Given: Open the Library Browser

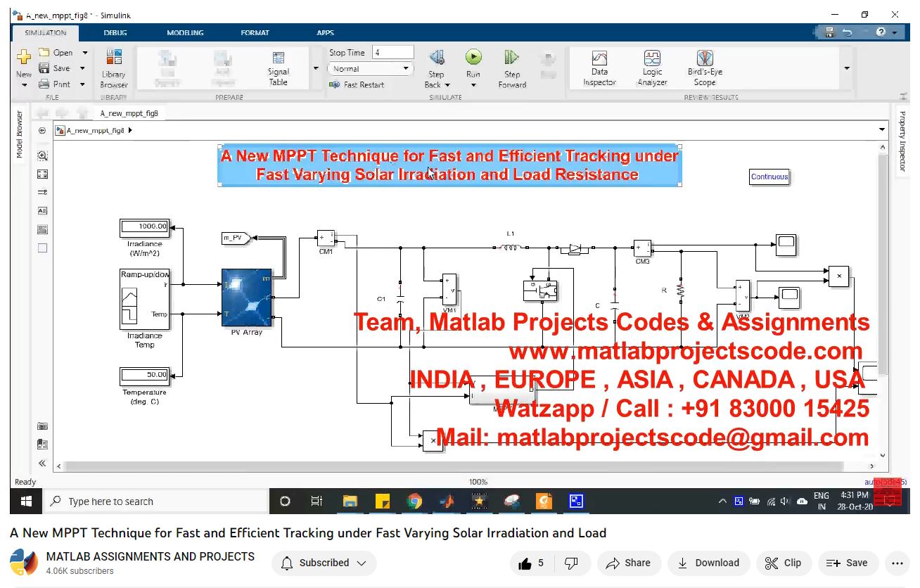Looking at the screenshot, I should [113, 68].
